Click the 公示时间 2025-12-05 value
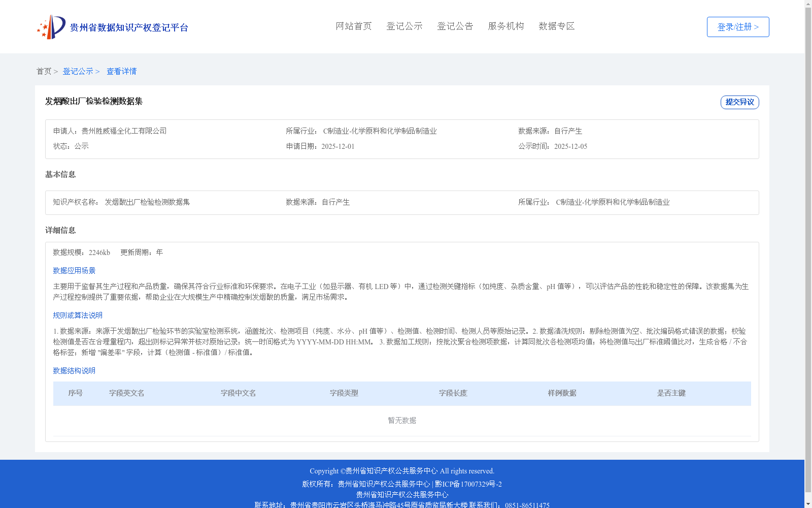 coord(570,146)
